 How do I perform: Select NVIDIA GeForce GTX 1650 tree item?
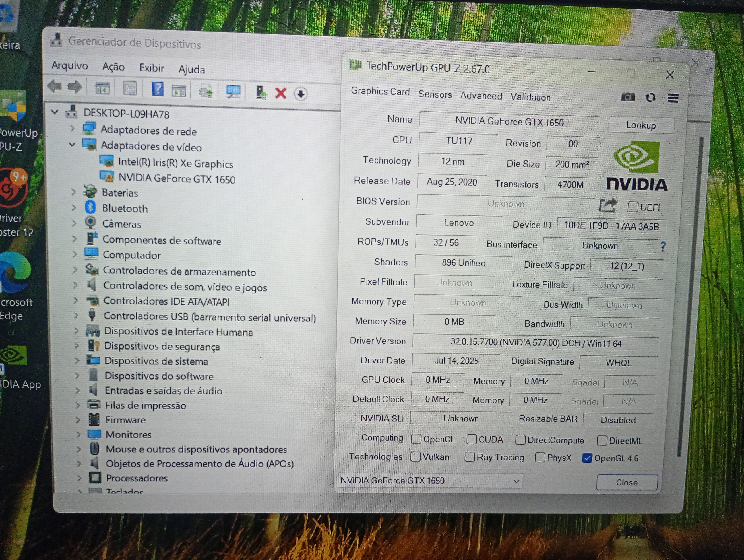point(177,179)
